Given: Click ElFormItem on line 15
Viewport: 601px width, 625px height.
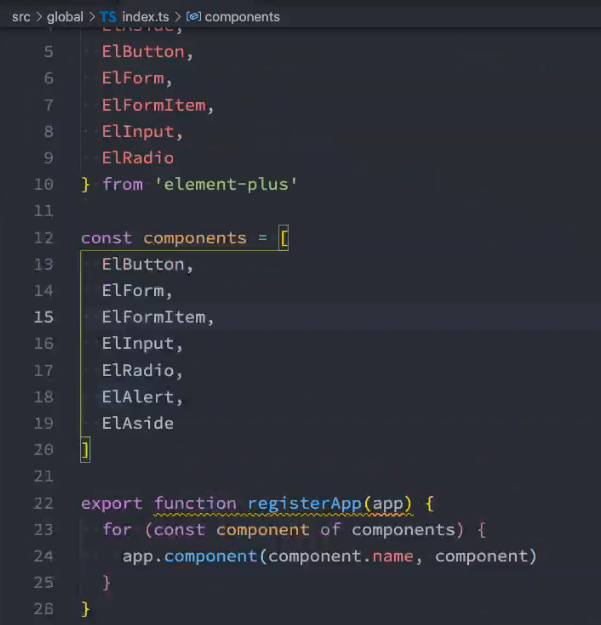Looking at the screenshot, I should click(153, 317).
